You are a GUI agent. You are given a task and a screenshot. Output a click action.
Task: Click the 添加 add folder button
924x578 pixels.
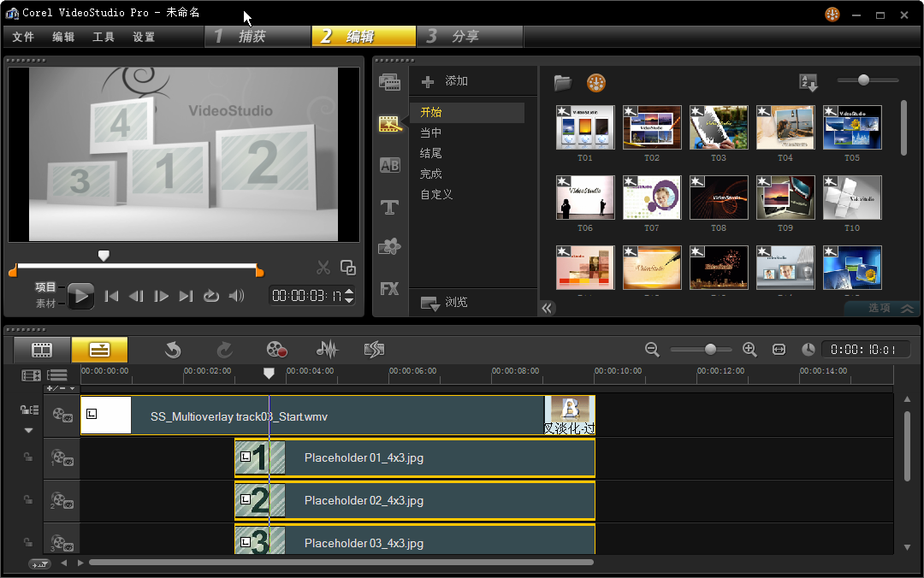[x=445, y=81]
